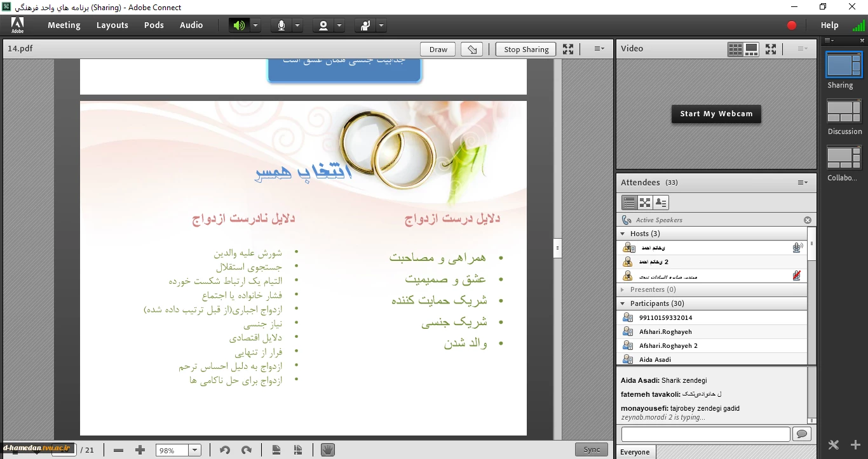This screenshot has width=868, height=459.
Task: Switch video pod to grid view
Action: (x=735, y=49)
